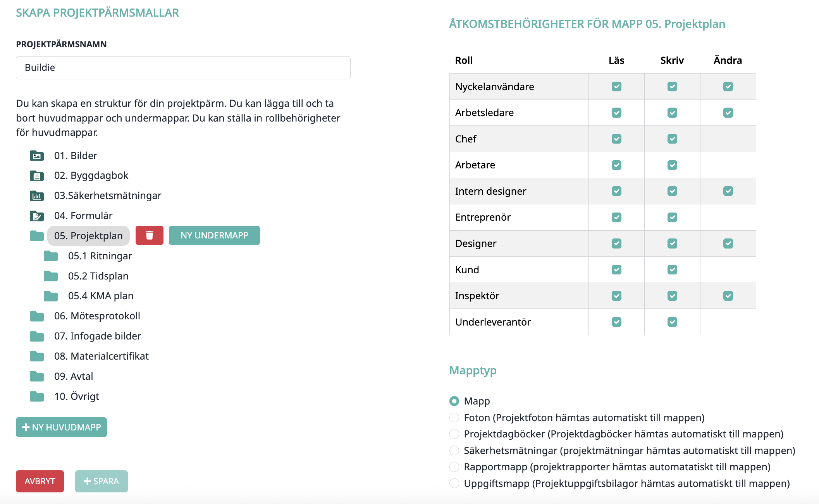Cancel with the AVBRYT button

point(40,481)
